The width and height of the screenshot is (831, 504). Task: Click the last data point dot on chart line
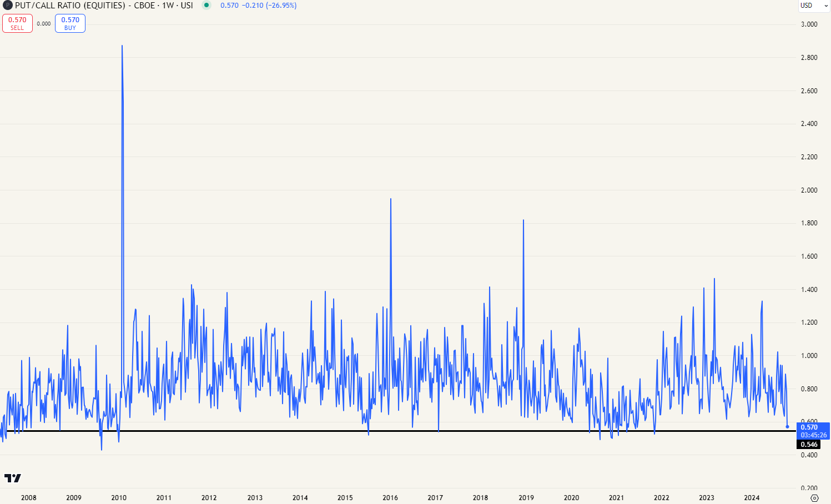point(788,427)
